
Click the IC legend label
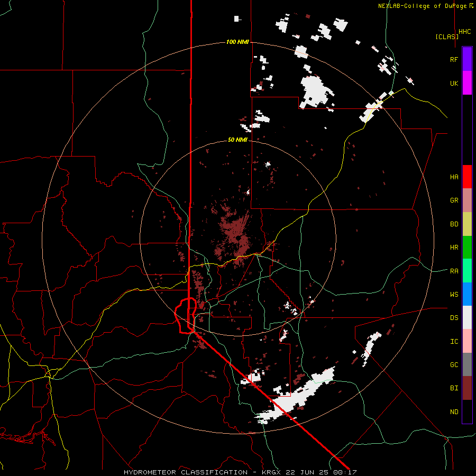click(x=454, y=342)
